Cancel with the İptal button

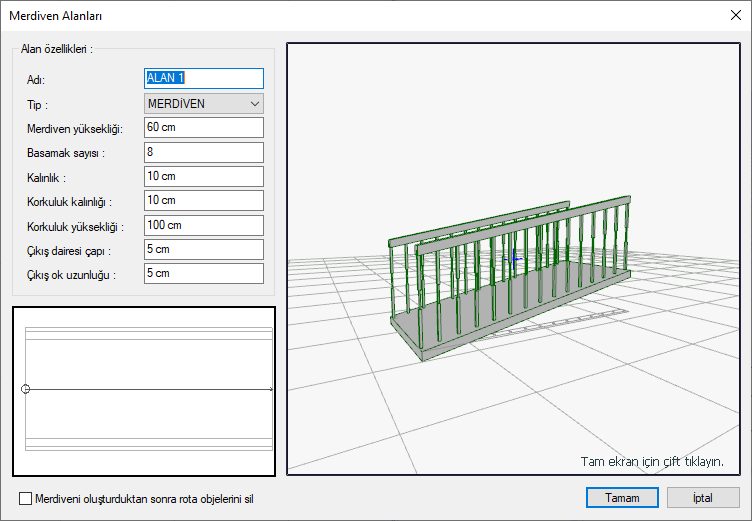(703, 497)
